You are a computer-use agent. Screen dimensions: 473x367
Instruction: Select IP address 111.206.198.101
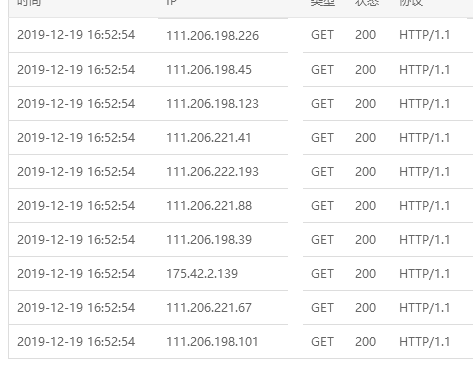(212, 342)
